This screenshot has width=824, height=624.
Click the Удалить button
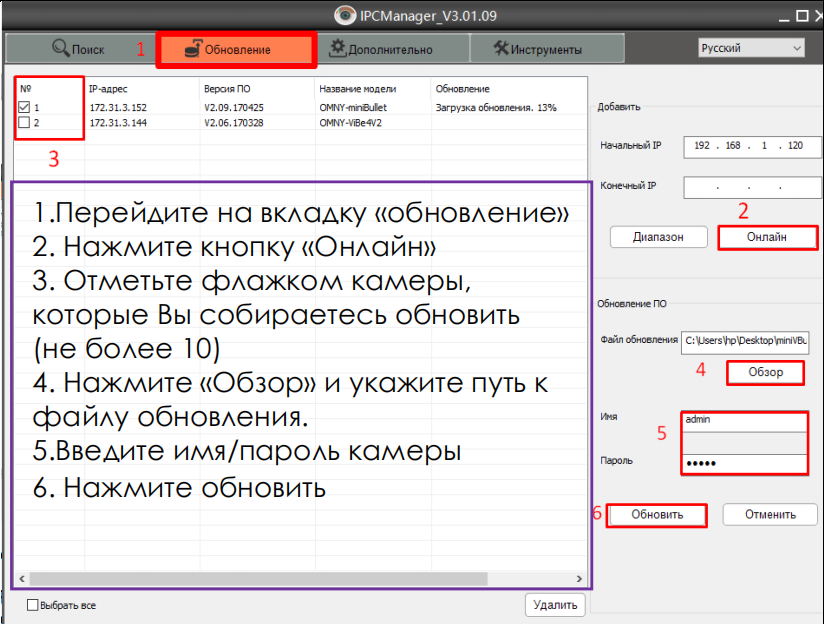click(554, 604)
